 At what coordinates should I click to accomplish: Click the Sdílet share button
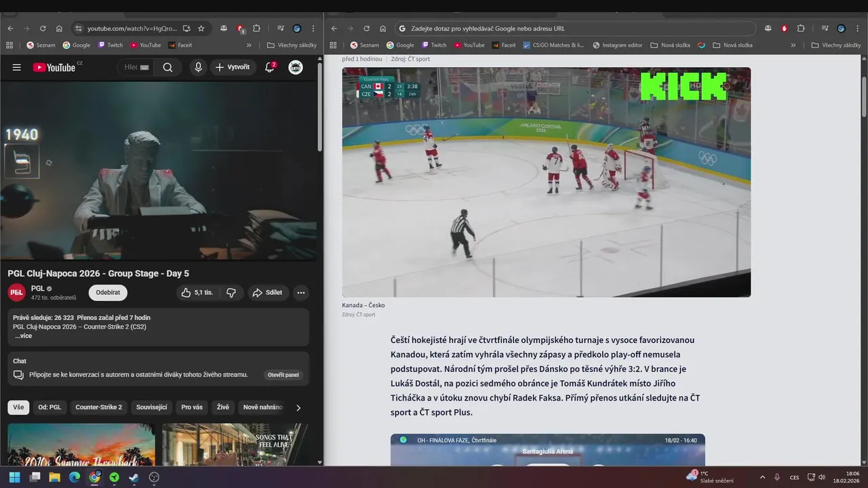click(267, 293)
